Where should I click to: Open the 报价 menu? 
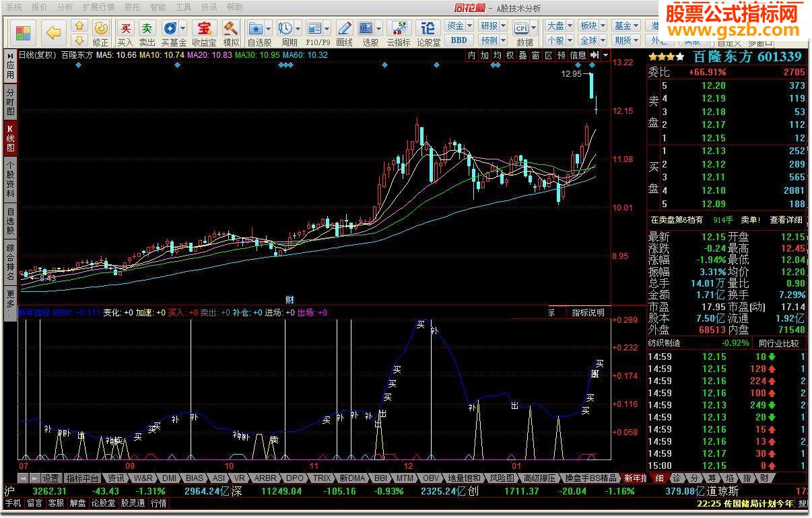point(40,7)
